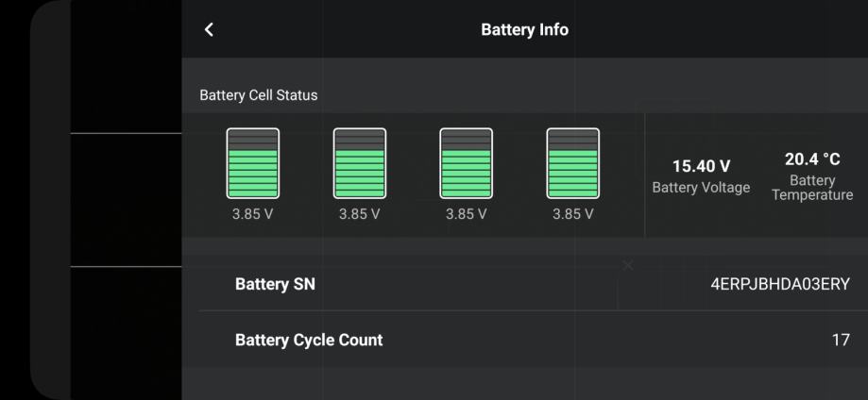Tap the second battery cell icon

point(359,163)
